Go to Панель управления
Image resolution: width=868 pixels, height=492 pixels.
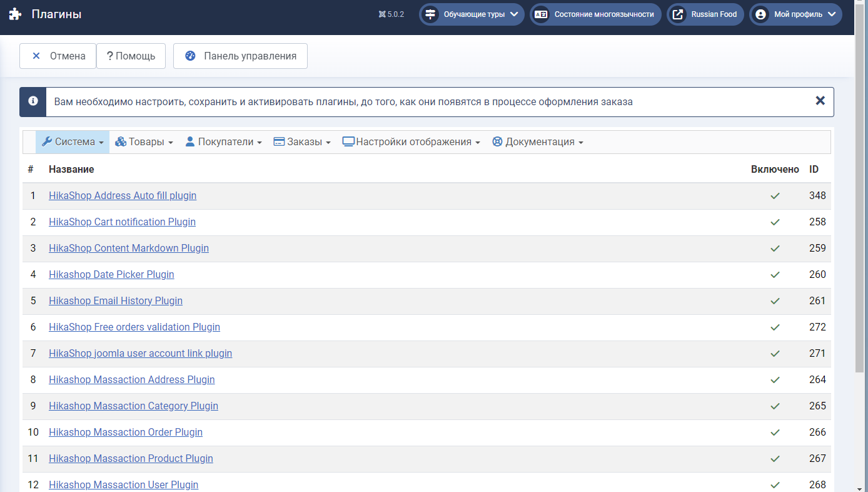tap(240, 56)
